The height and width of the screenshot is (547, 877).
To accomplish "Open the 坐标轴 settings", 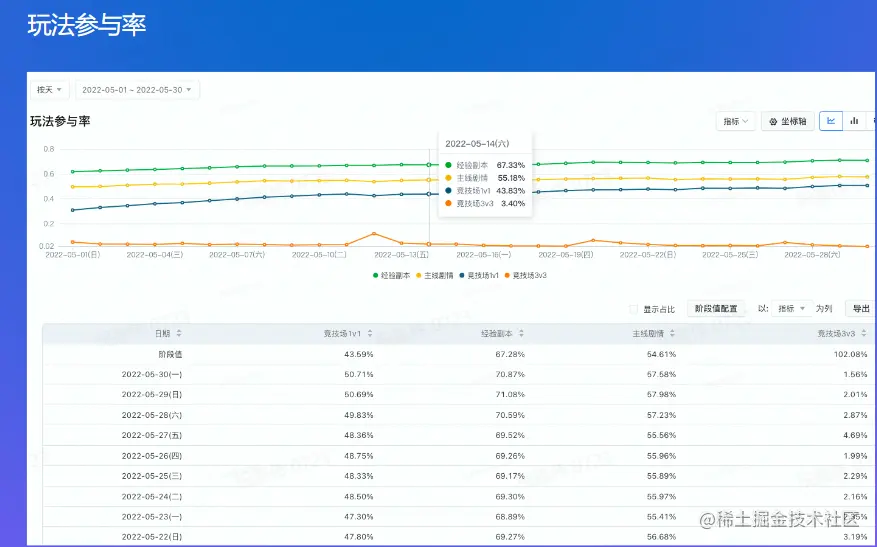I will [788, 121].
